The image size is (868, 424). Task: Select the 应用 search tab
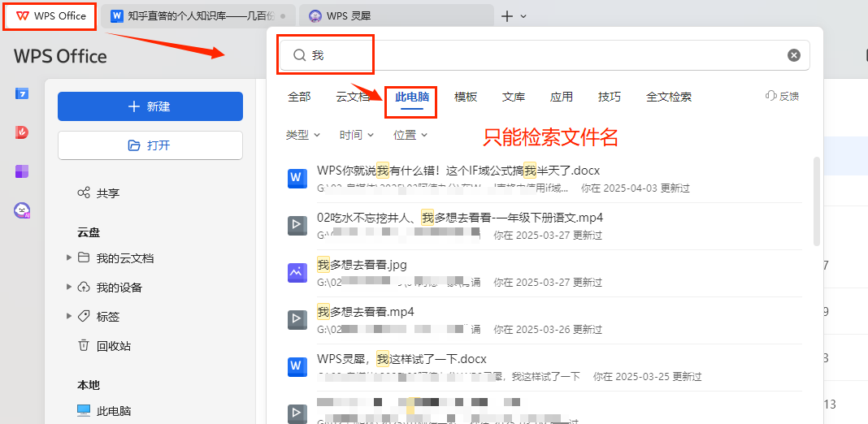coord(562,97)
